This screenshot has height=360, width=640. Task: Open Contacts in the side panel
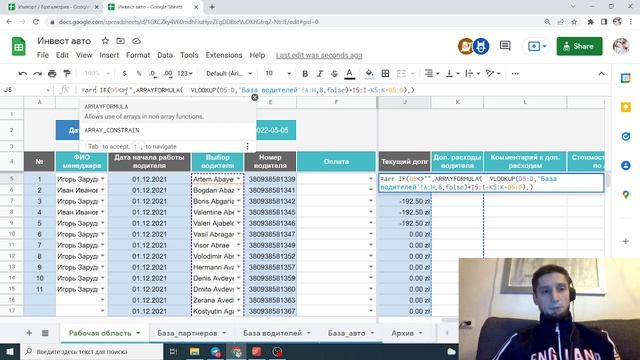pos(626,165)
